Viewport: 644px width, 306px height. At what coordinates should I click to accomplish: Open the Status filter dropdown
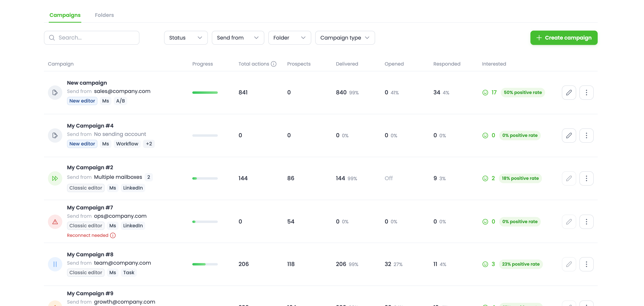click(186, 38)
